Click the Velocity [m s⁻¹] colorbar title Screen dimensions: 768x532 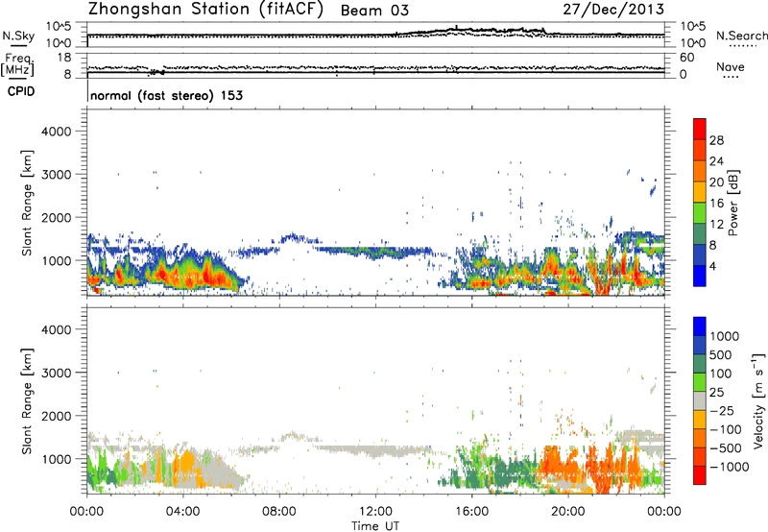tap(758, 400)
